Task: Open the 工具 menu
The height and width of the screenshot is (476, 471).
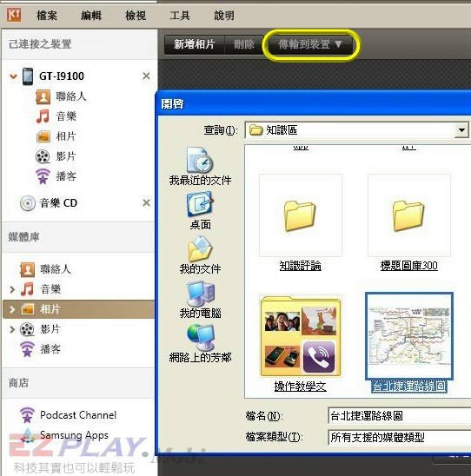Action: [x=180, y=15]
